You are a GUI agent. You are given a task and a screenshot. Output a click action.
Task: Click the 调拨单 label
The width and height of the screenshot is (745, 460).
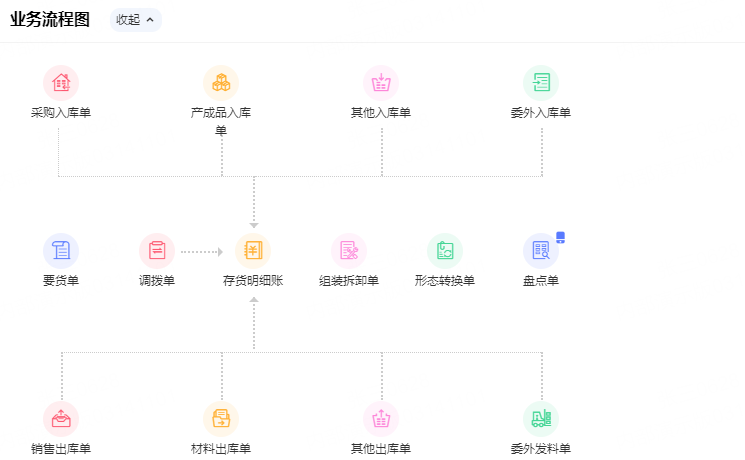157,281
